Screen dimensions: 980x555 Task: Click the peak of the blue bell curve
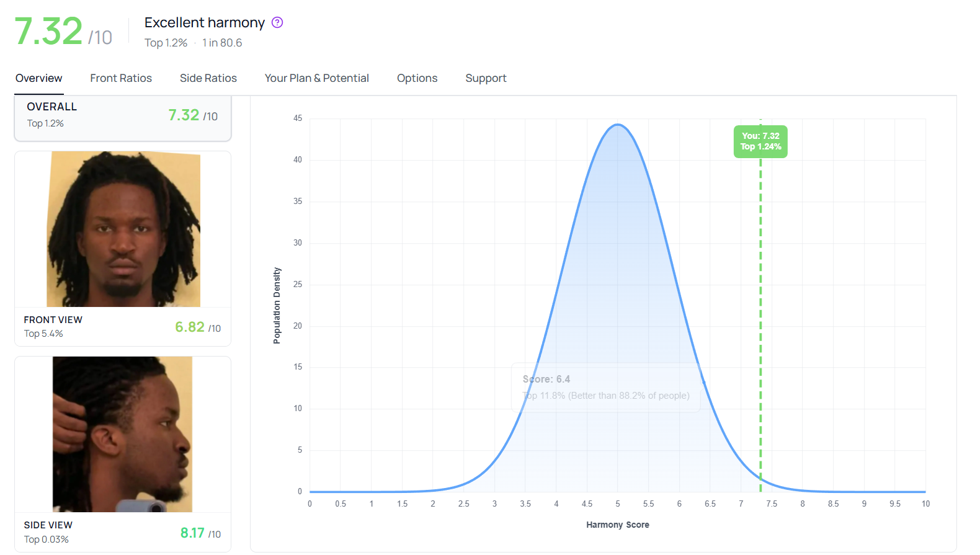point(618,125)
